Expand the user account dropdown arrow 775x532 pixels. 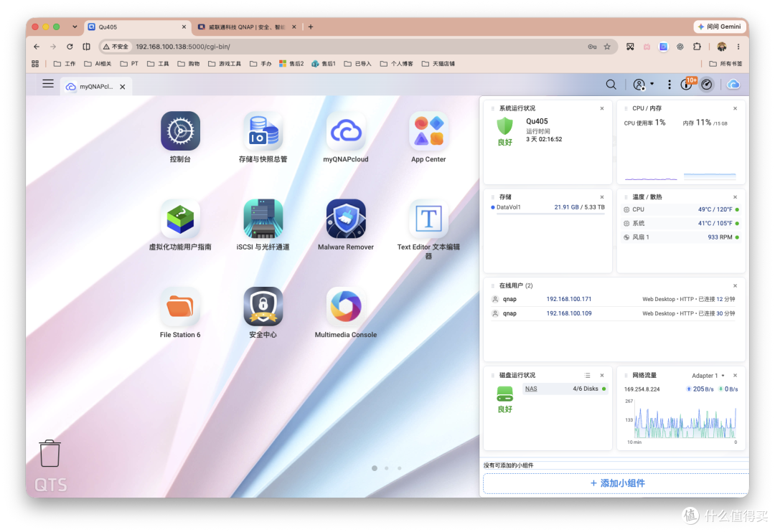pyautogui.click(x=652, y=84)
